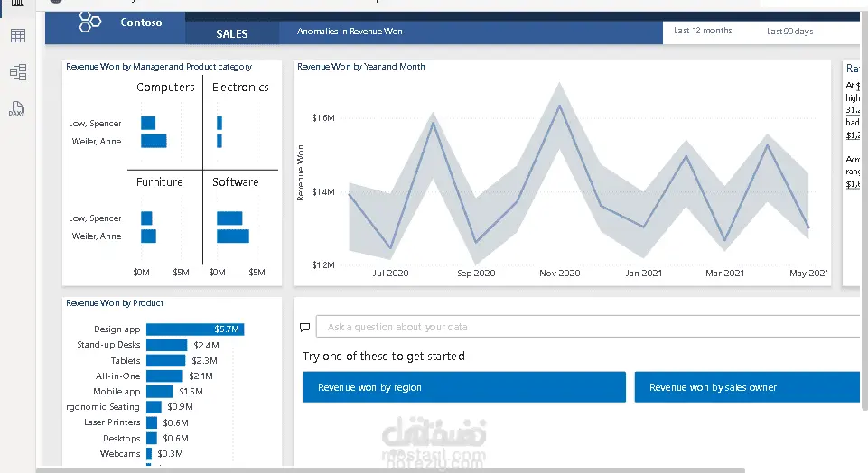Click Revenue Won by Year and Month title
Screen dimensions: 868x473
coord(361,67)
